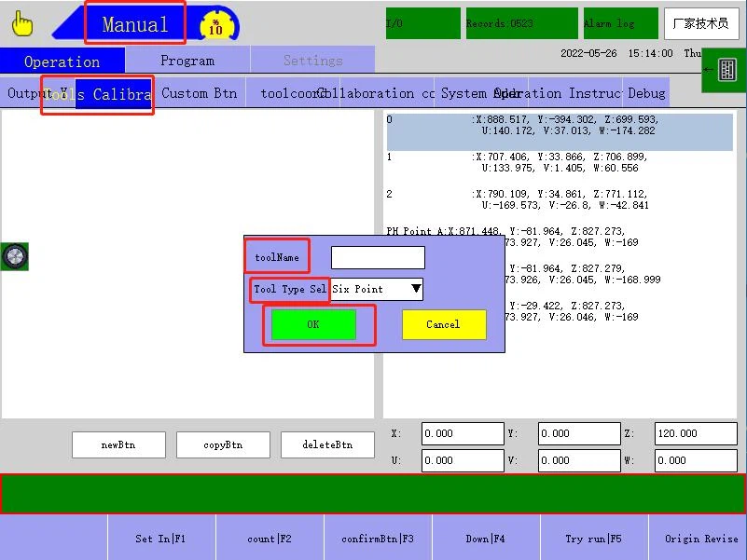Cancel the tool creation dialog
The image size is (747, 560).
click(443, 324)
